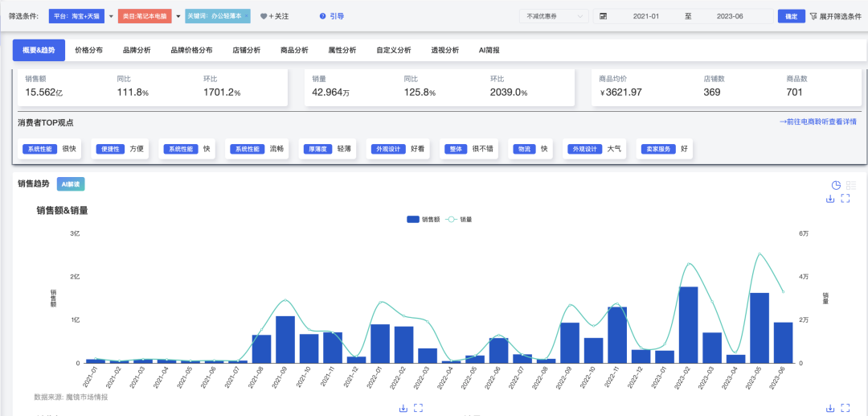Toggle the 销售额 legend series

click(423, 220)
